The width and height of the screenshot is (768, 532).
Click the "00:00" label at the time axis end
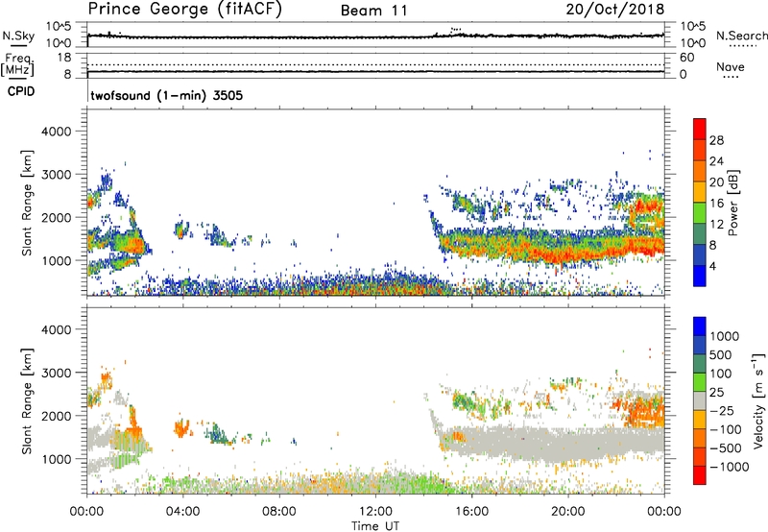(x=663, y=512)
